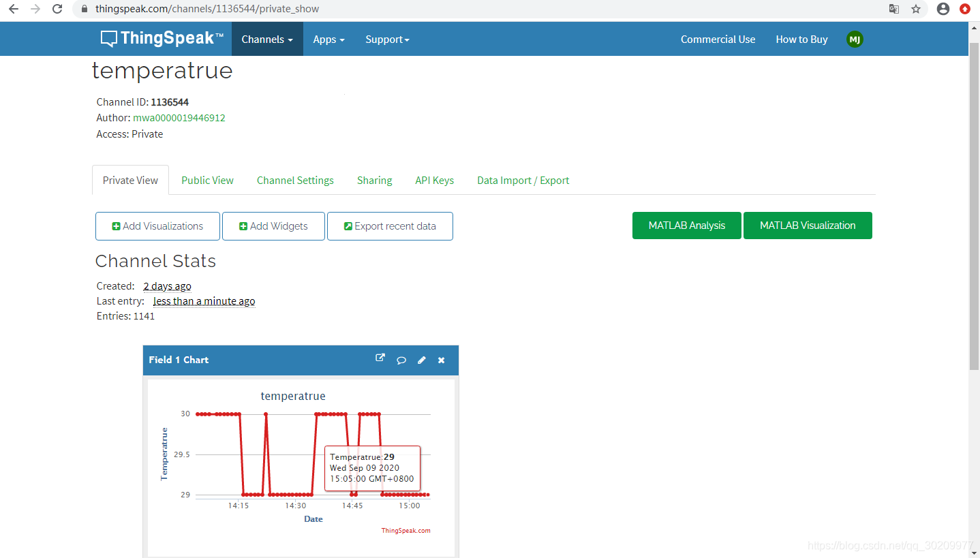The height and width of the screenshot is (558, 980).
Task: Click the Add Widgets button
Action: [x=273, y=226]
